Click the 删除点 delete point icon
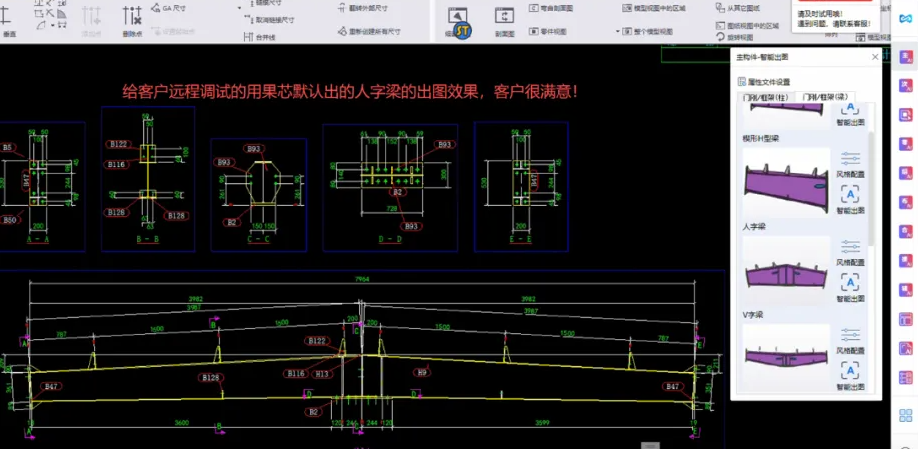 tap(132, 17)
